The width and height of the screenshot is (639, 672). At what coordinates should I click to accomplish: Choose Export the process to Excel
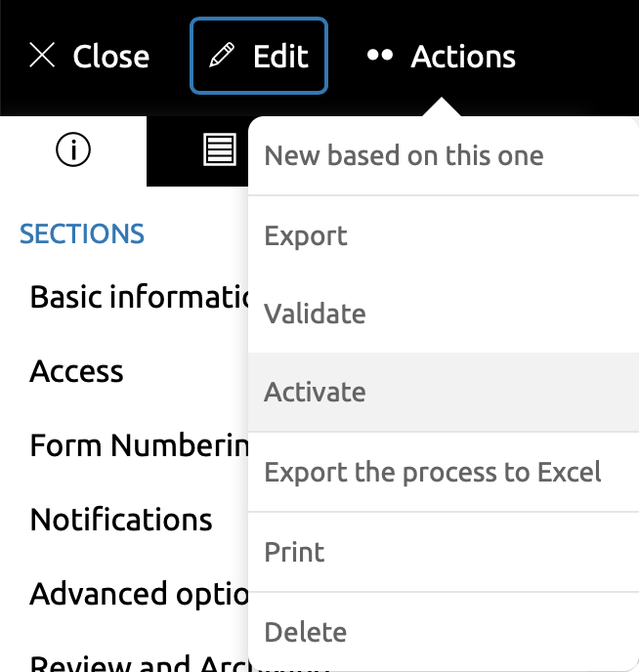(433, 473)
